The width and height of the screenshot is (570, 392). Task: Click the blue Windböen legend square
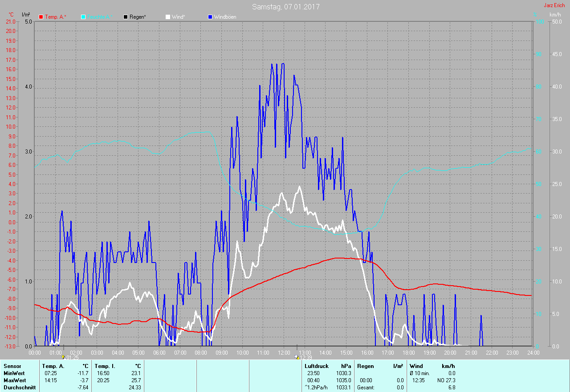(x=210, y=17)
